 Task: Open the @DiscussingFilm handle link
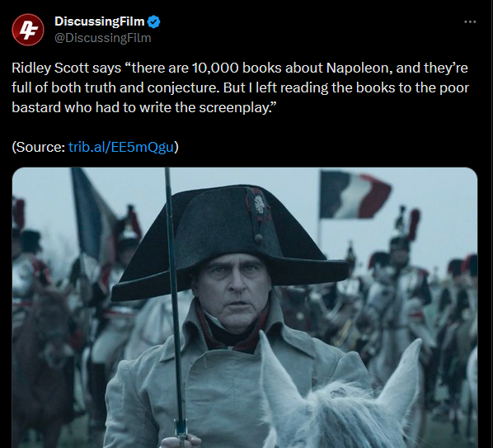[103, 38]
